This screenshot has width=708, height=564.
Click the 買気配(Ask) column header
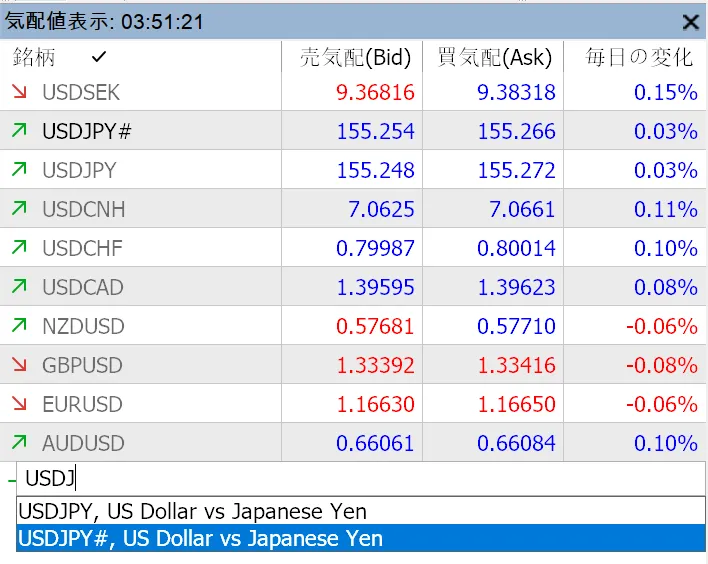(x=494, y=57)
